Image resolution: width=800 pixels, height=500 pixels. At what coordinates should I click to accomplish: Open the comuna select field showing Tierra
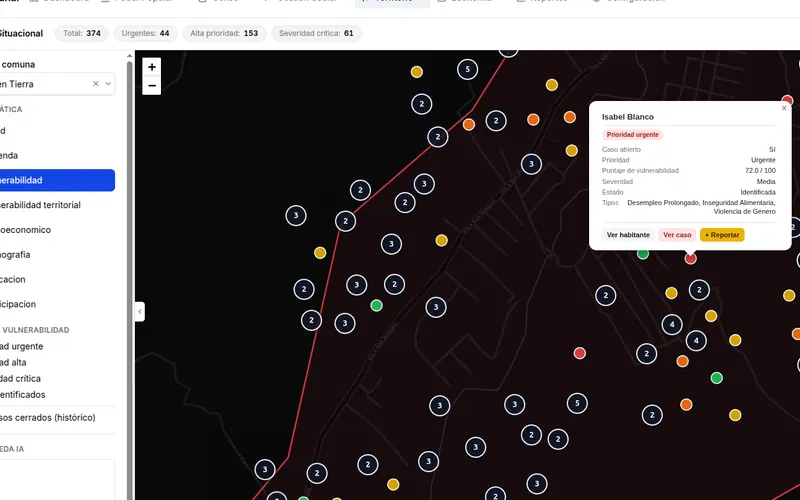click(x=56, y=84)
